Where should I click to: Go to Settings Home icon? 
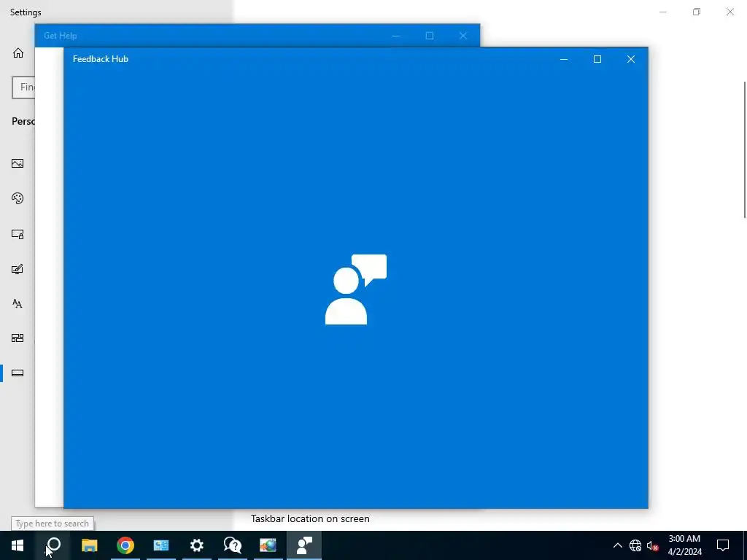click(18, 52)
